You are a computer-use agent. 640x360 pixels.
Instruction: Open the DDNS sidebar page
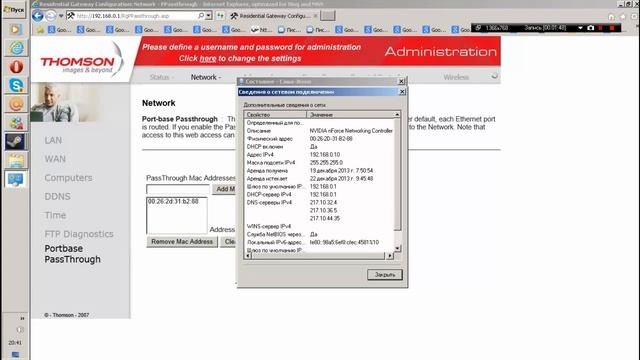pos(58,197)
